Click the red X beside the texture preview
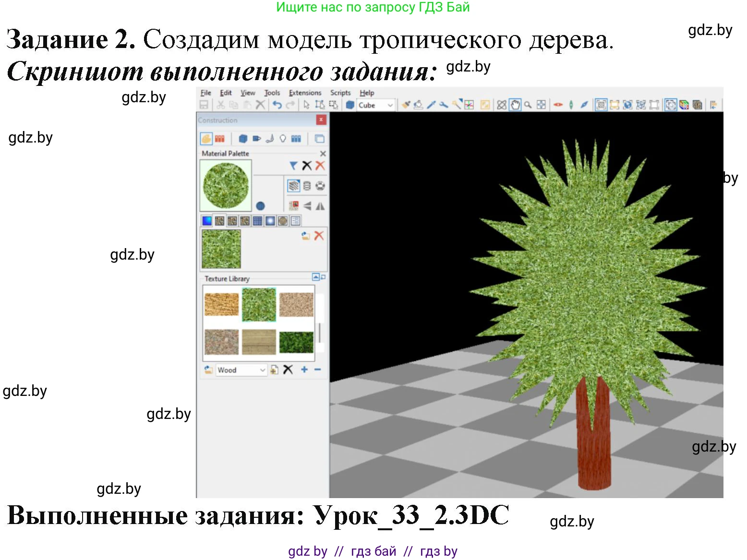This screenshot has width=747, height=560. coord(319,236)
